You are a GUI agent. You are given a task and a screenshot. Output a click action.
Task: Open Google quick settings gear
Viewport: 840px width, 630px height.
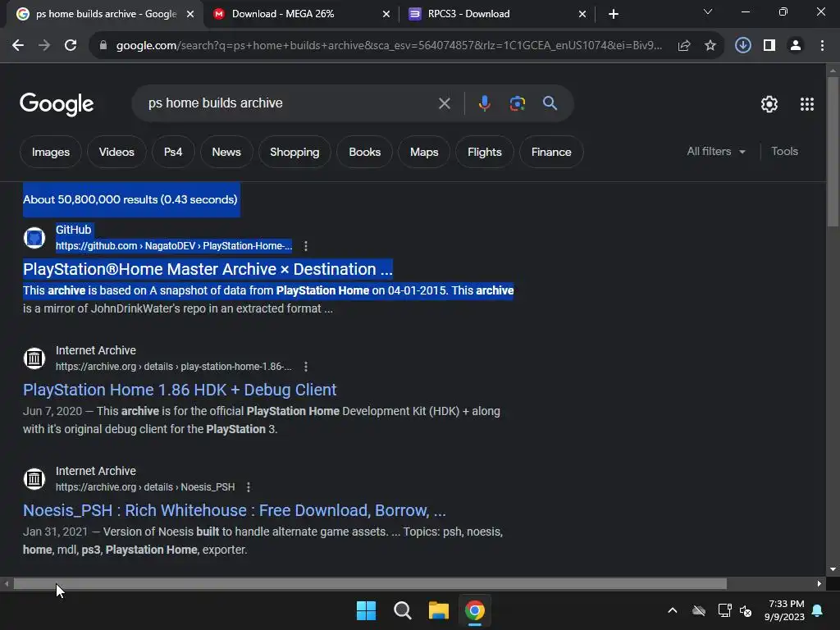pos(769,104)
